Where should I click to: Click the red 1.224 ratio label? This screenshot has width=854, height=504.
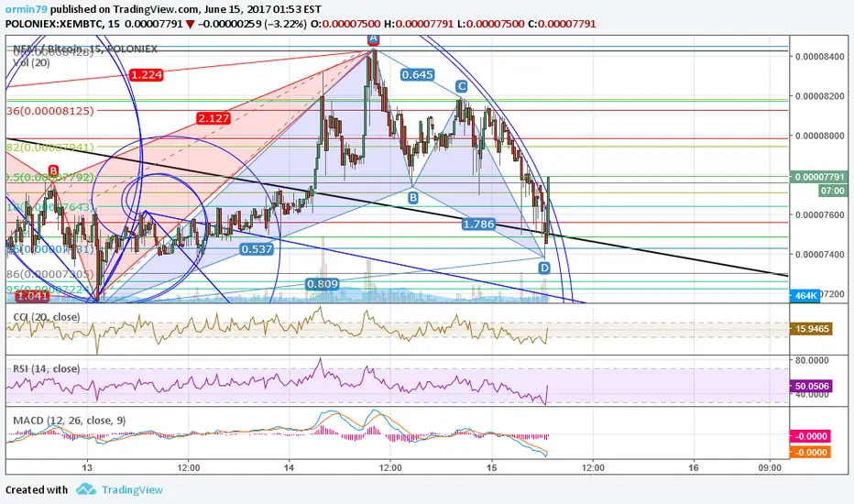click(x=147, y=74)
